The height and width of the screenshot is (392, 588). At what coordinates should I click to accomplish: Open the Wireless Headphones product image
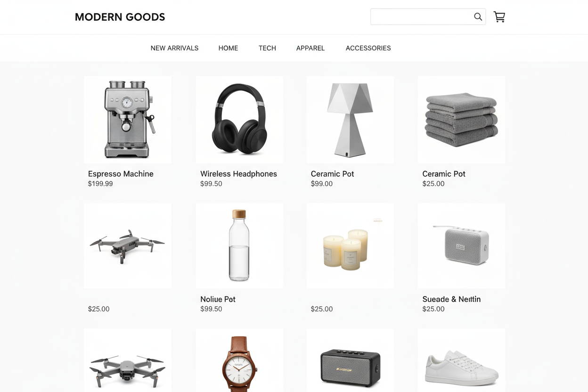click(x=239, y=120)
